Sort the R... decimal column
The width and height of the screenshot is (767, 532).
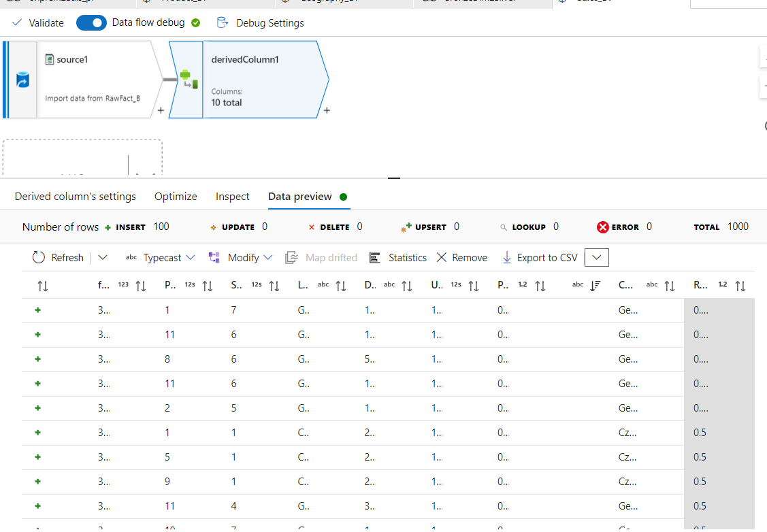(740, 286)
